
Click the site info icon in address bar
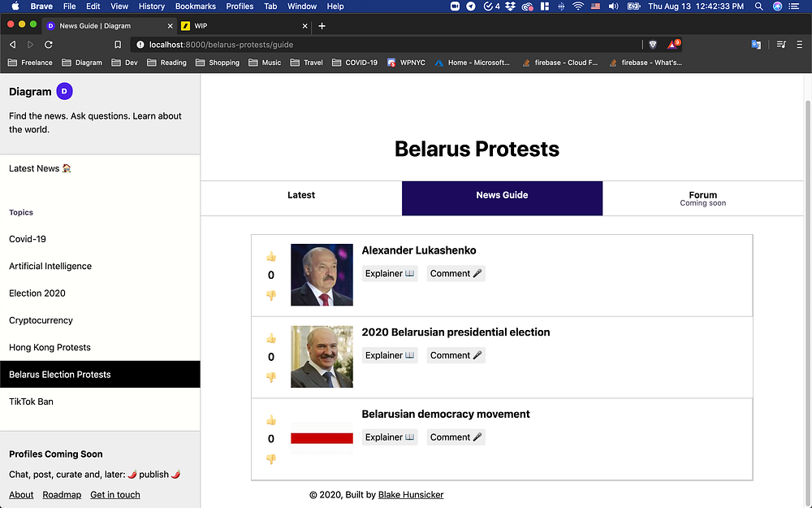pos(140,45)
